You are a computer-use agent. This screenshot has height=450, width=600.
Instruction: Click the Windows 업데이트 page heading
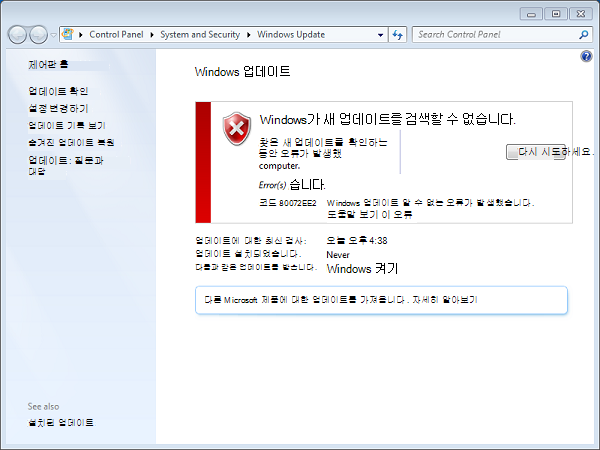click(242, 72)
